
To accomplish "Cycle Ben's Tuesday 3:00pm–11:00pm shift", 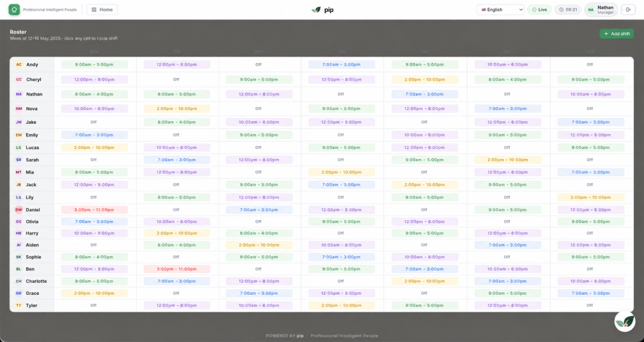I will [177, 269].
